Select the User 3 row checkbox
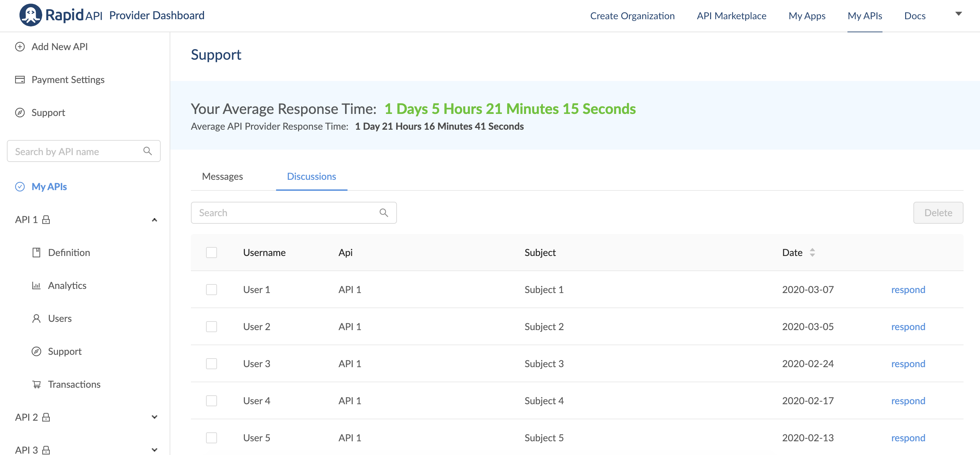 [x=212, y=364]
